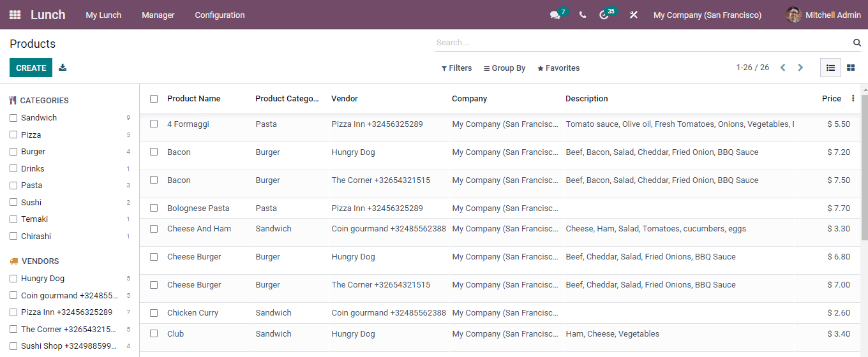Open the discuss messages icon
The image size is (868, 357).
click(x=555, y=15)
